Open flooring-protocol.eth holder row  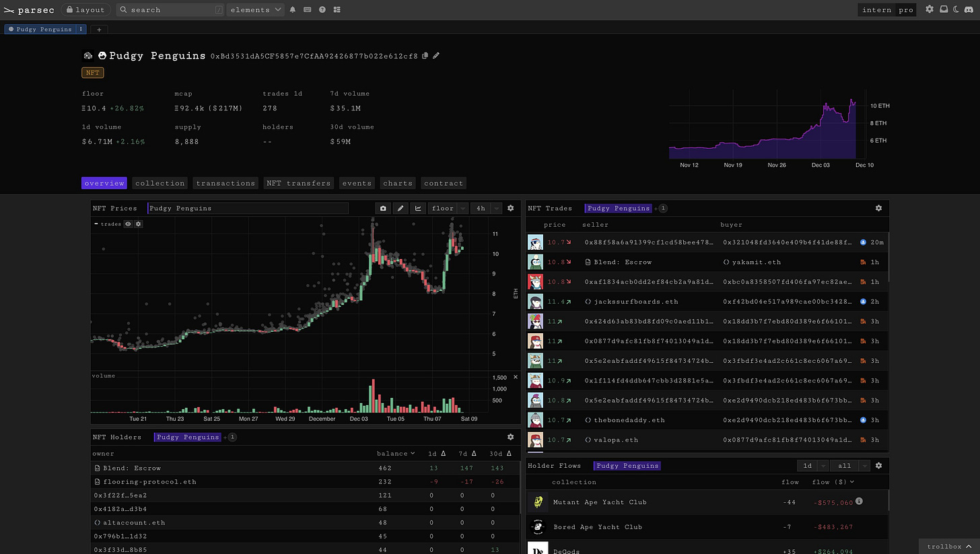point(306,481)
